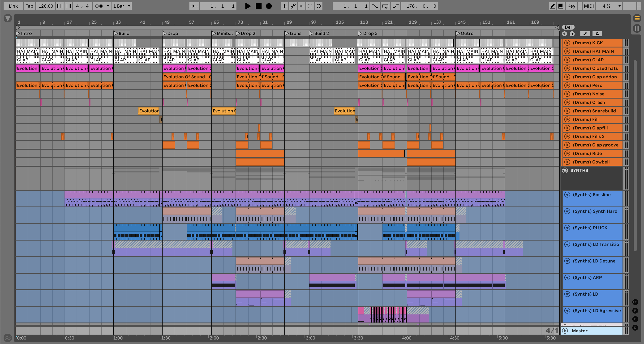Viewport: 644px width, 344px height.
Task: Jump to next locator arrow
Action: pyautogui.click(x=572, y=34)
